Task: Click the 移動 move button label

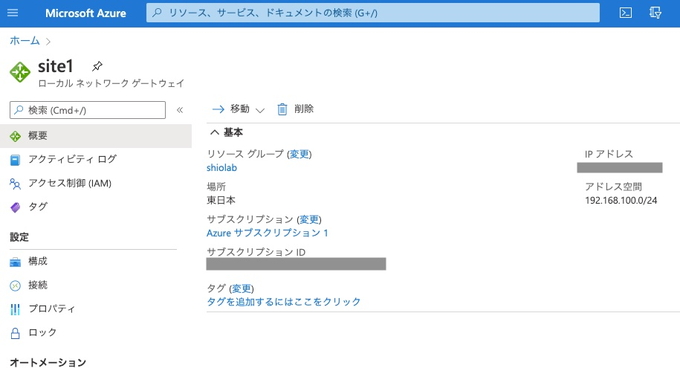Action: point(240,109)
